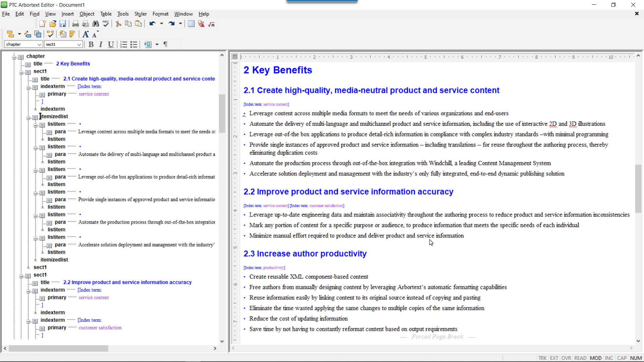This screenshot has width=644, height=362.
Task: Undo the last action
Action: (153, 24)
